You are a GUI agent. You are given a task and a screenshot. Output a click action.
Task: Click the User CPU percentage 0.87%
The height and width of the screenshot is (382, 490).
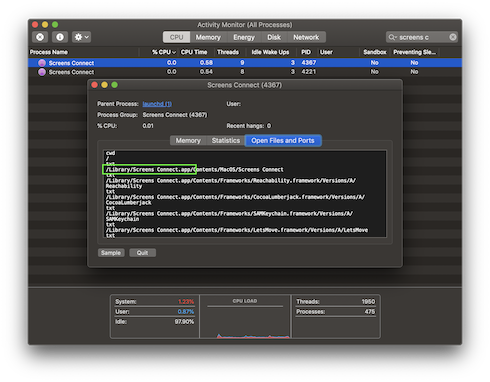click(x=186, y=312)
